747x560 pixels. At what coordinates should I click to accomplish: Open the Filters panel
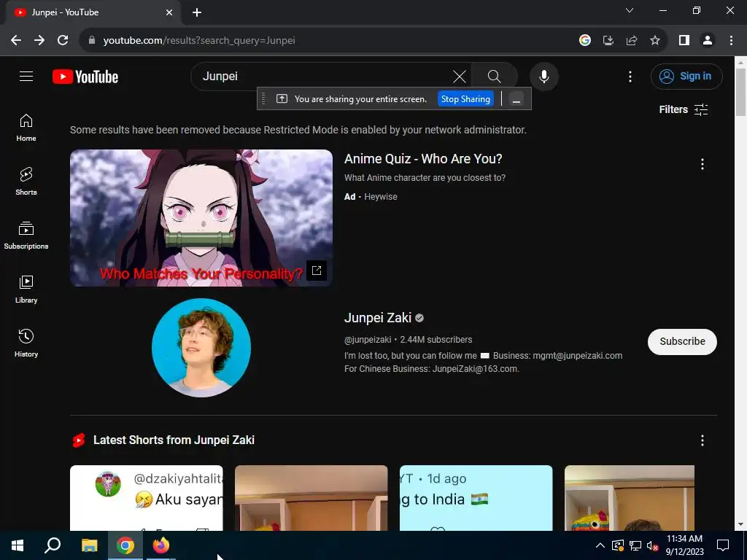pyautogui.click(x=683, y=109)
